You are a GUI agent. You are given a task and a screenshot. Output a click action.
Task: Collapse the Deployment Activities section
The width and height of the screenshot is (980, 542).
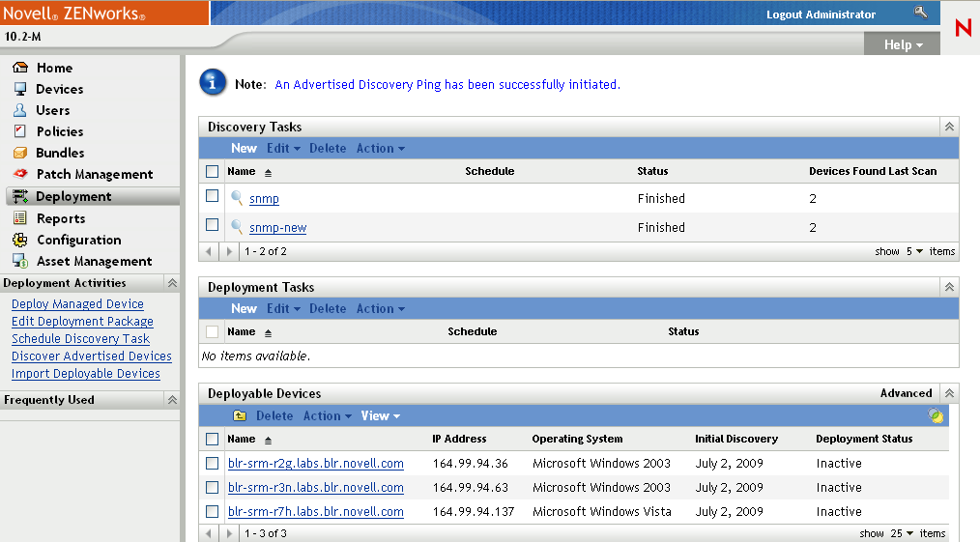tap(172, 283)
